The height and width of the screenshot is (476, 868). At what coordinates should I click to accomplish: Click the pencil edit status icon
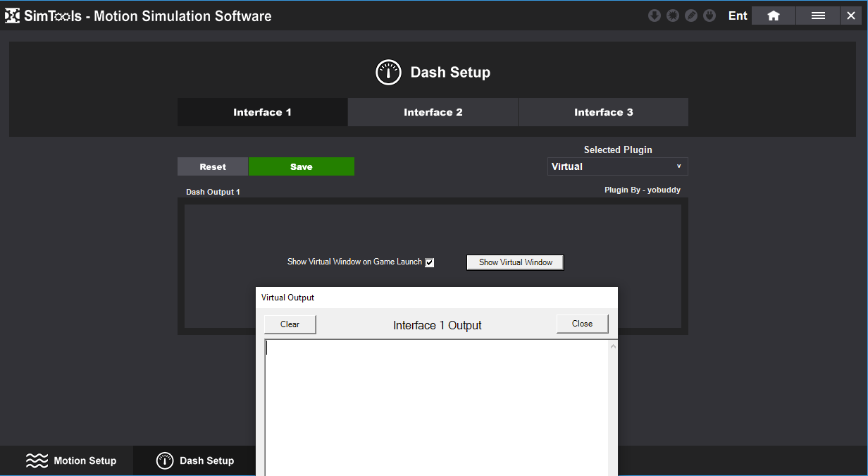pyautogui.click(x=691, y=16)
